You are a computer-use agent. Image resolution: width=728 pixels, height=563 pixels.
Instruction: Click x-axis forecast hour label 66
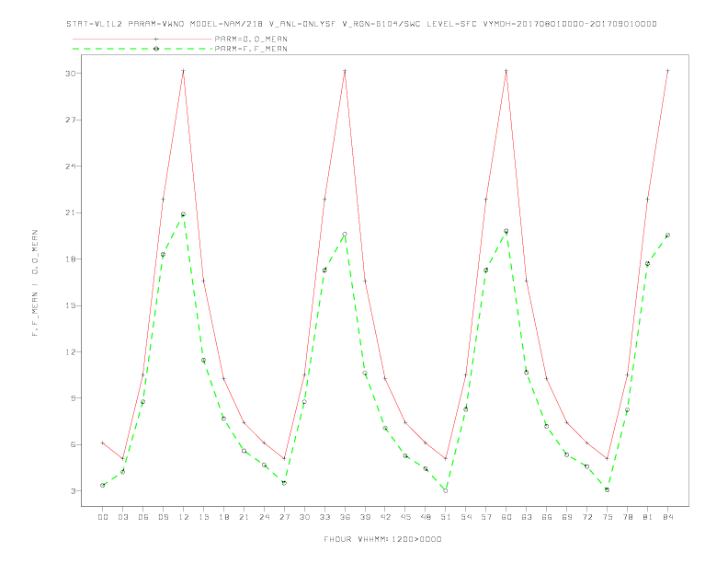547,517
